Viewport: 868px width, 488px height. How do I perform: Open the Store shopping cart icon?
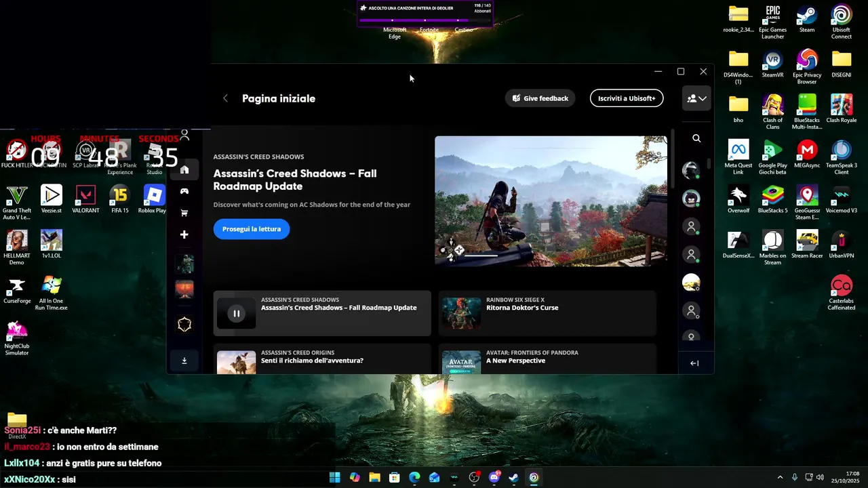point(184,213)
